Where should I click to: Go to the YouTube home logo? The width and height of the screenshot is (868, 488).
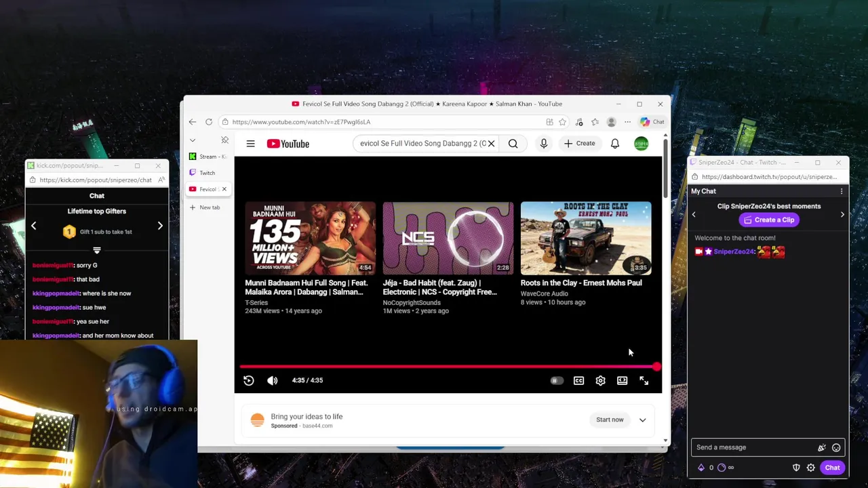288,144
